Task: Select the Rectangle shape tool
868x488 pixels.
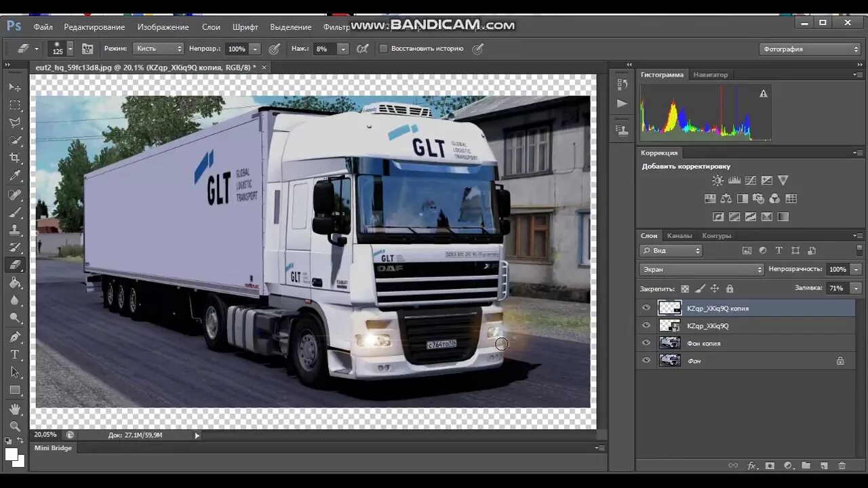Action: coord(15,390)
